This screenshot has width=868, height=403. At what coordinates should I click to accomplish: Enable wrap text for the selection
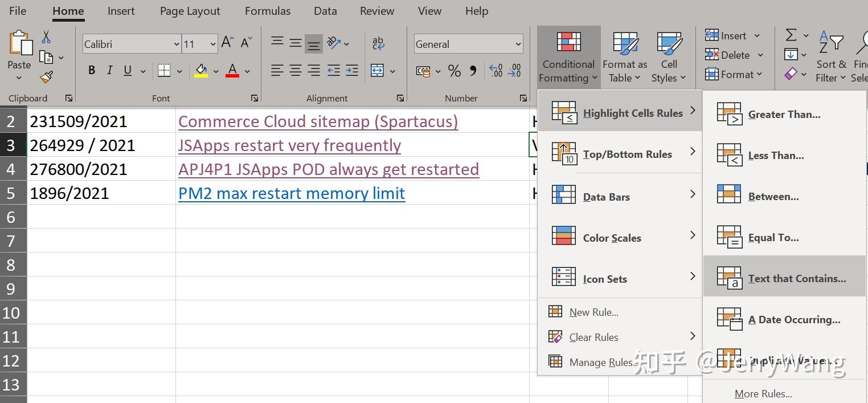click(378, 43)
